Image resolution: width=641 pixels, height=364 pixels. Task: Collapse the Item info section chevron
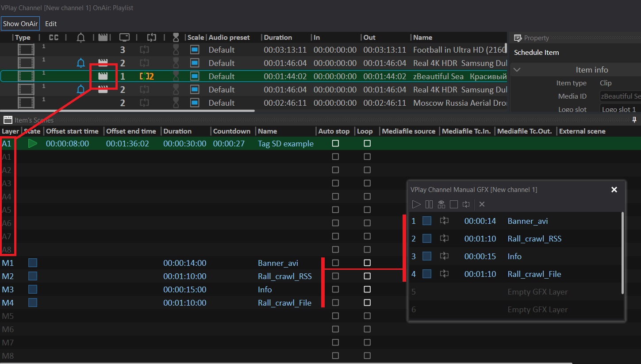tap(517, 70)
